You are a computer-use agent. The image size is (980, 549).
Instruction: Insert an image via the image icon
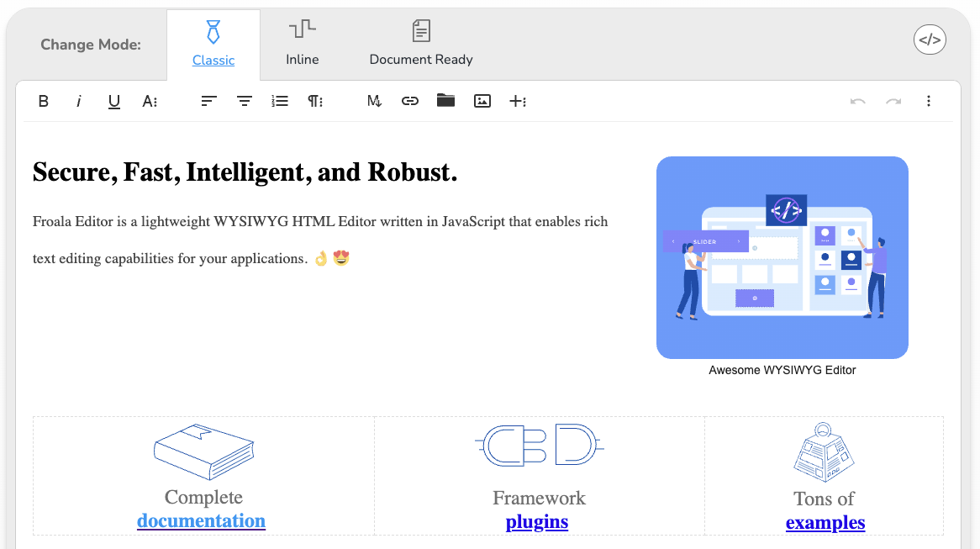(482, 101)
